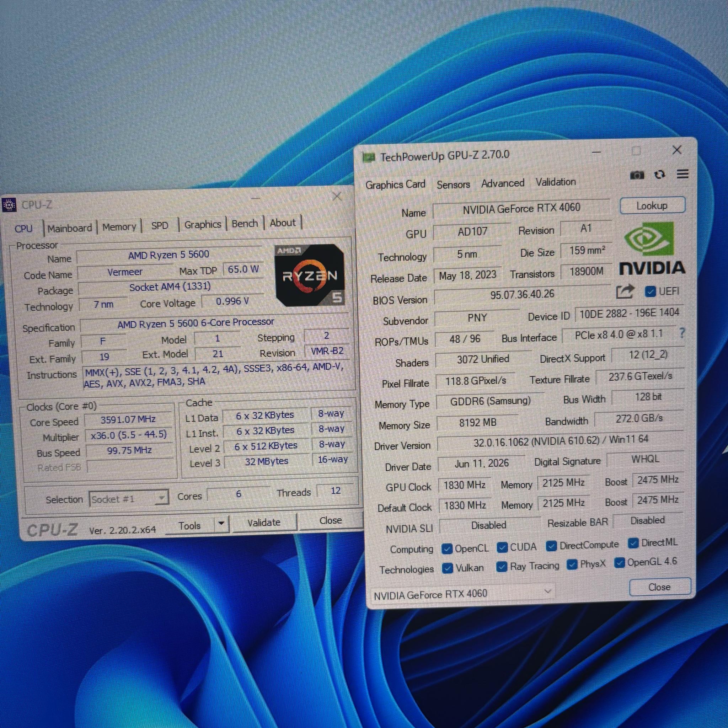Click the Validate button in CPU-Z
Screen dimensions: 728x728
coord(264,522)
